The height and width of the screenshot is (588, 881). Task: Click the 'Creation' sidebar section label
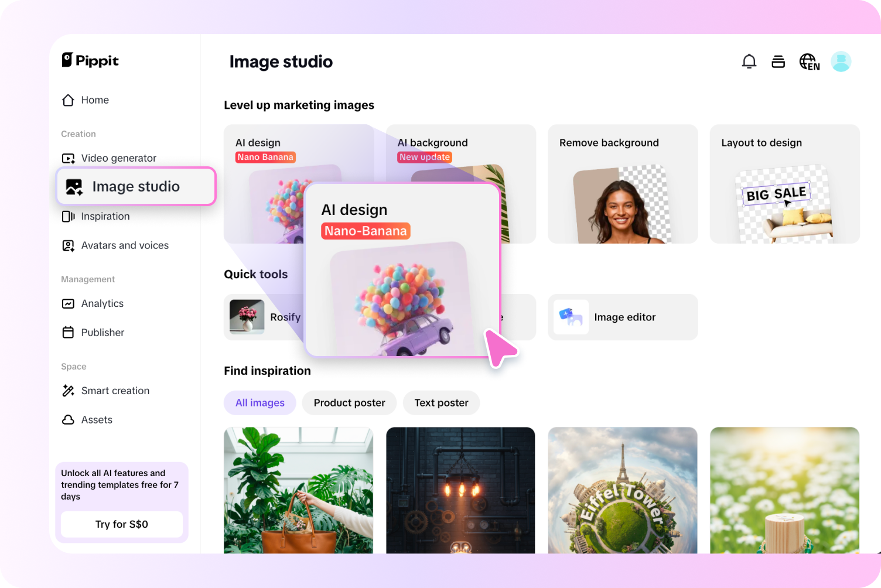click(78, 134)
